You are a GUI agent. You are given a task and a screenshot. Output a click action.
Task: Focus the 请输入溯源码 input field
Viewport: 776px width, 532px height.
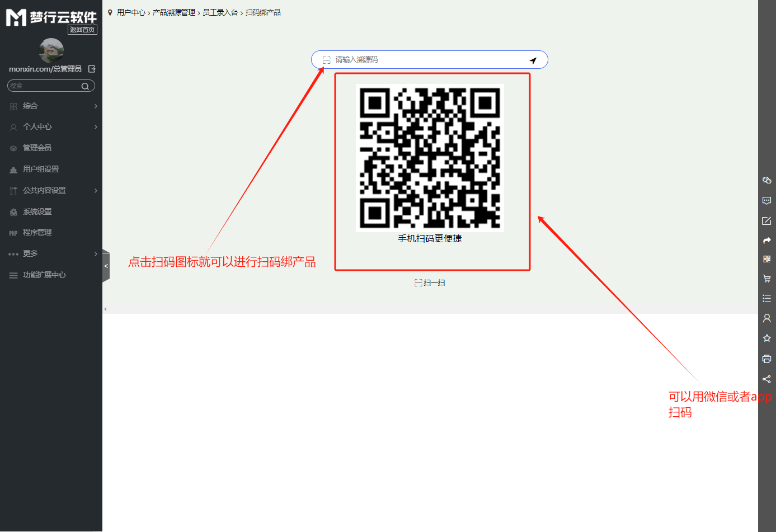pos(430,60)
